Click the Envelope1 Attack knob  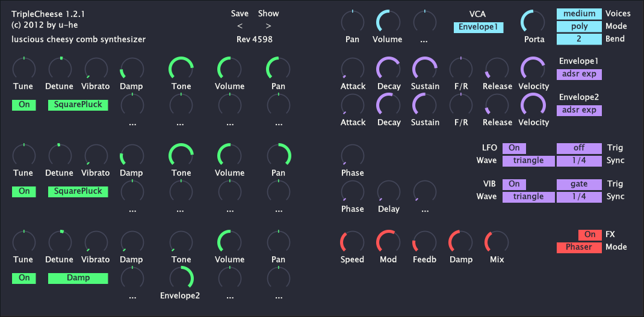click(x=352, y=69)
